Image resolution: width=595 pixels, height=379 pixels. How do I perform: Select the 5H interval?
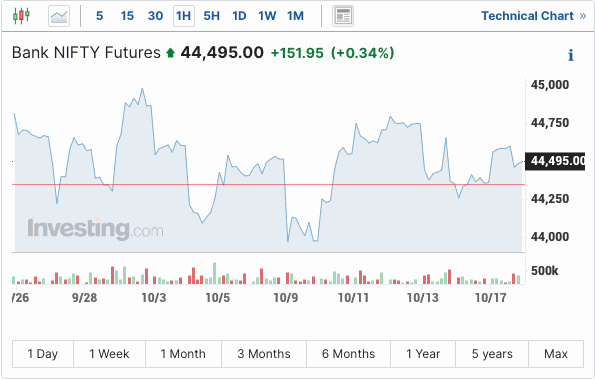click(x=212, y=16)
